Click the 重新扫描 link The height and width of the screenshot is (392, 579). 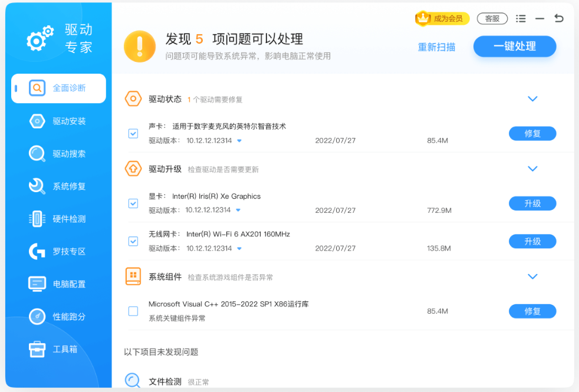point(436,47)
